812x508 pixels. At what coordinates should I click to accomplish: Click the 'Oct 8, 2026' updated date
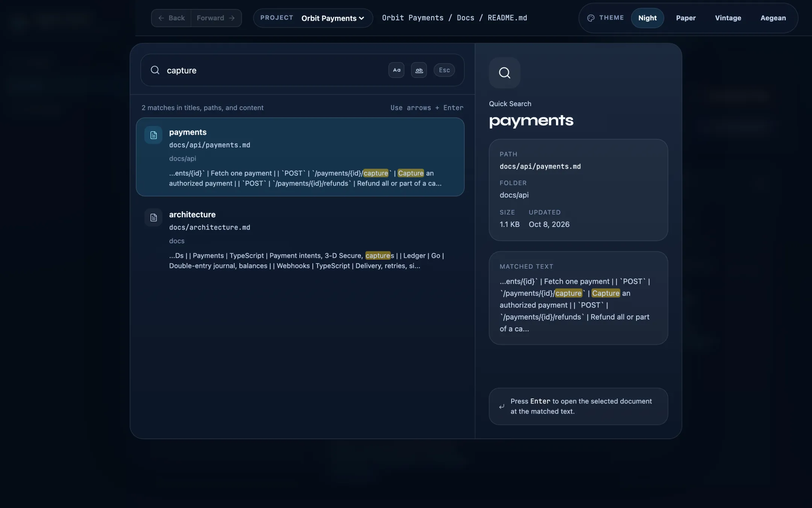click(549, 224)
